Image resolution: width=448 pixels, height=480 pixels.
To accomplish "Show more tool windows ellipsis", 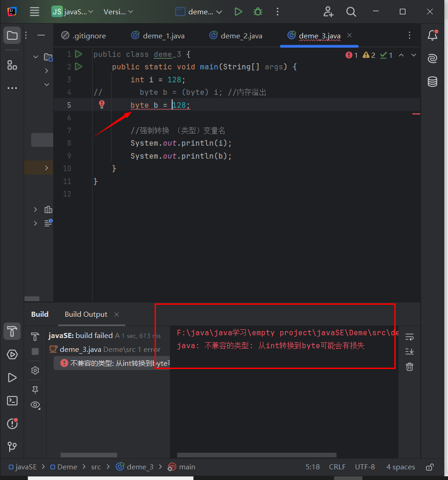I will pyautogui.click(x=12, y=88).
